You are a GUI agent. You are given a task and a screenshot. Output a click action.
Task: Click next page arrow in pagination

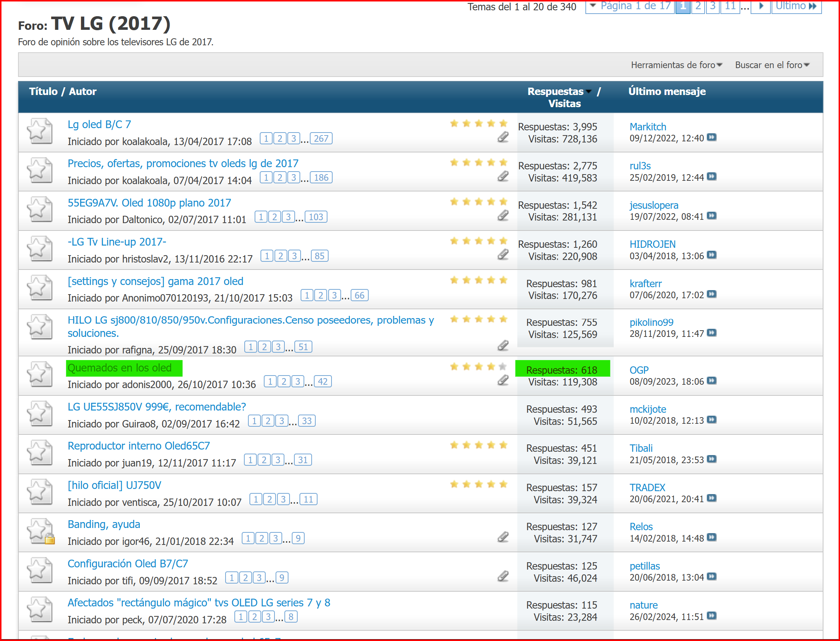pyautogui.click(x=761, y=6)
